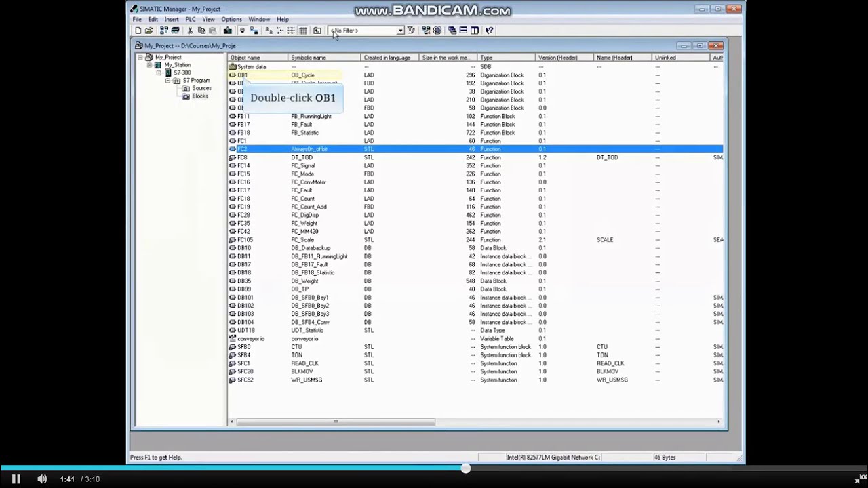Viewport: 868px width, 488px height.
Task: Click the Paste toolbar icon
Action: (212, 30)
